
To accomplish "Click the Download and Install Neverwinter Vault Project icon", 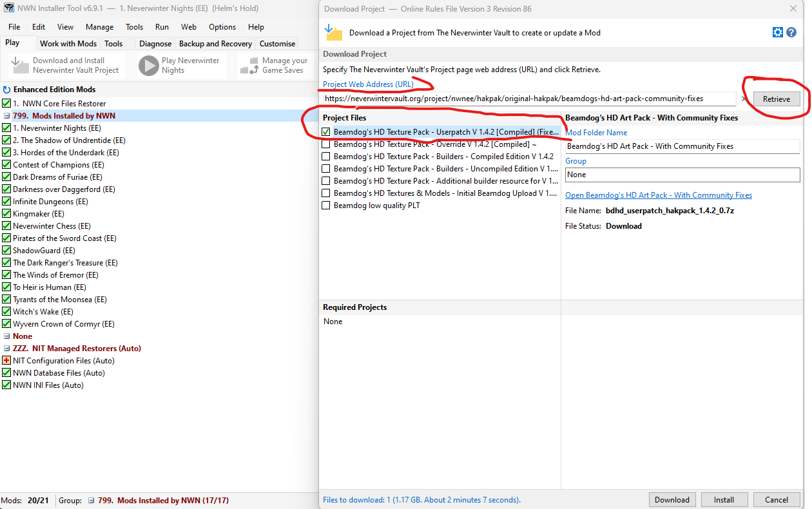I will pyautogui.click(x=21, y=65).
